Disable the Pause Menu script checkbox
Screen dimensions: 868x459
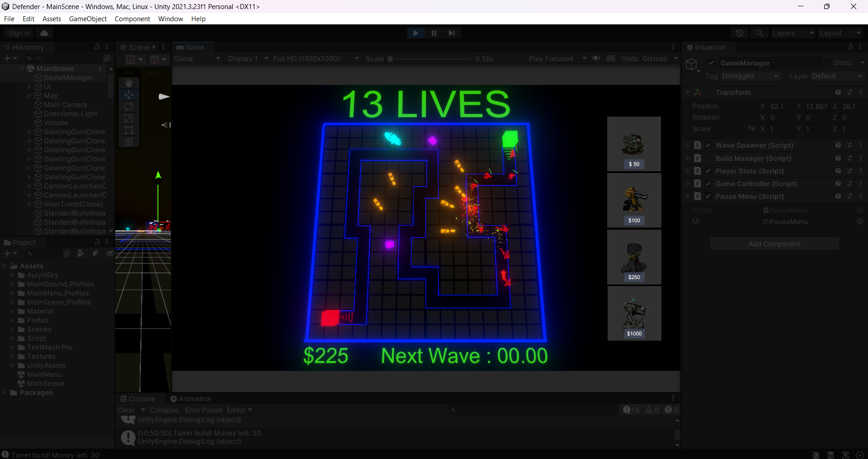(x=708, y=197)
